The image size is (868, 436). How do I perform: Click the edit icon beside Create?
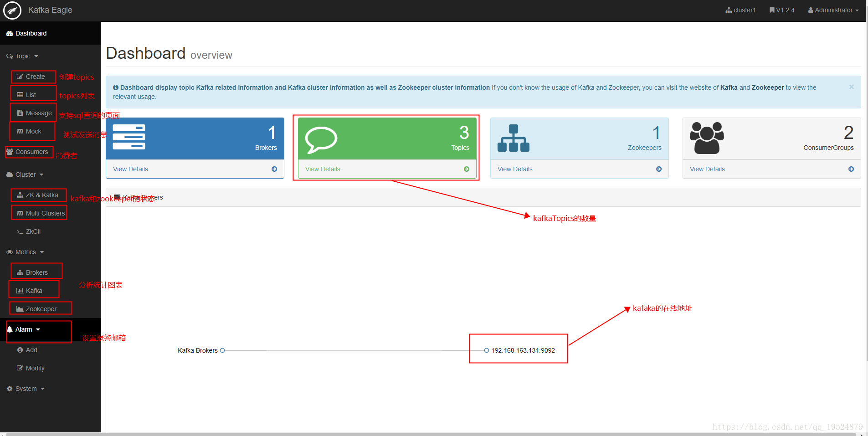click(x=20, y=77)
